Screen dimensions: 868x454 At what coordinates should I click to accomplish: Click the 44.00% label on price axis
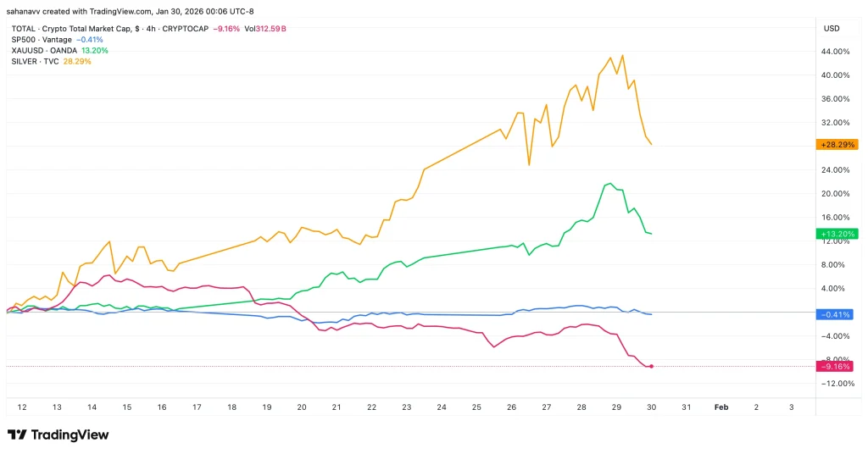[x=836, y=52]
